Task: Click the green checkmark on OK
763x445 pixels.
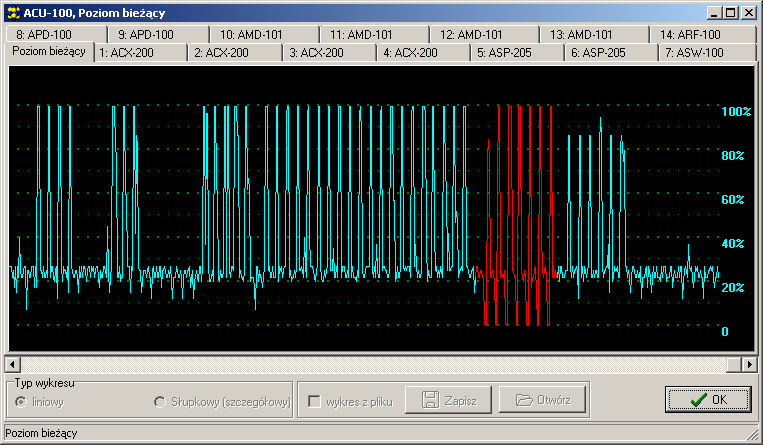Action: (698, 400)
